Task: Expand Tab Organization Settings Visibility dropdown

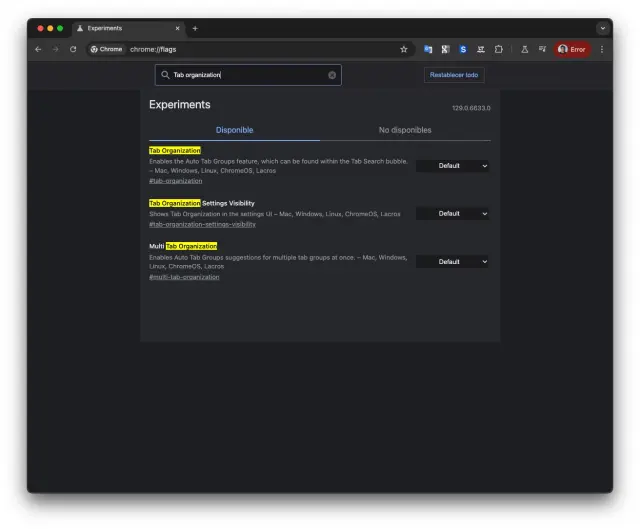Action: click(453, 213)
